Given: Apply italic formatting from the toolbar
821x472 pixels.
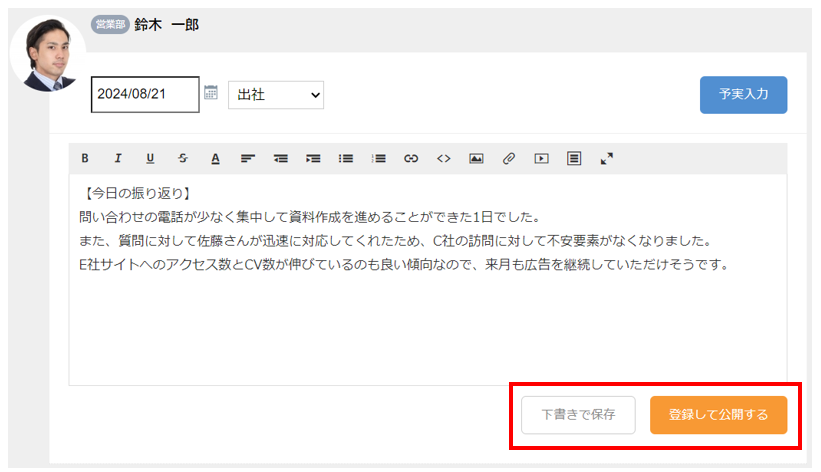Looking at the screenshot, I should click(x=118, y=158).
